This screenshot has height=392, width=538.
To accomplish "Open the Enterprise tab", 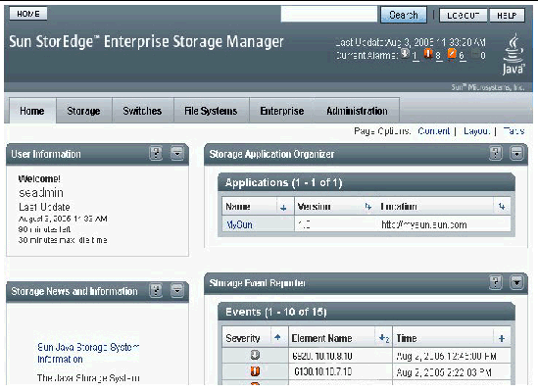I will [282, 111].
